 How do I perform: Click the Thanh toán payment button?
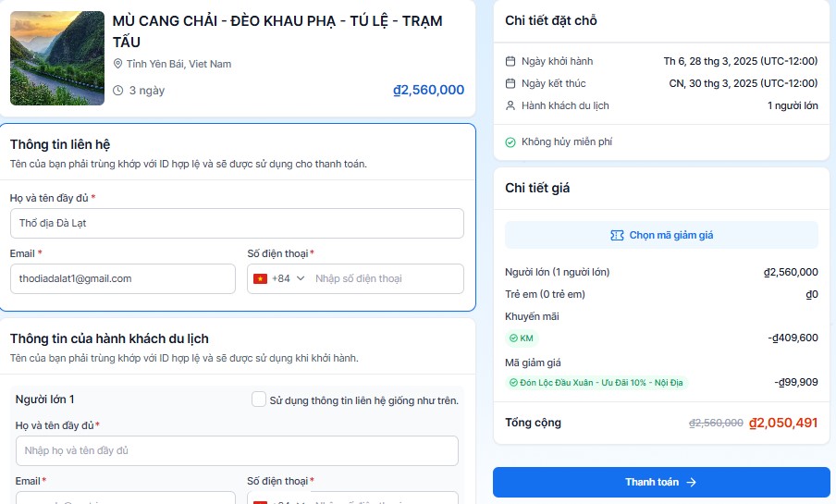coord(661,482)
